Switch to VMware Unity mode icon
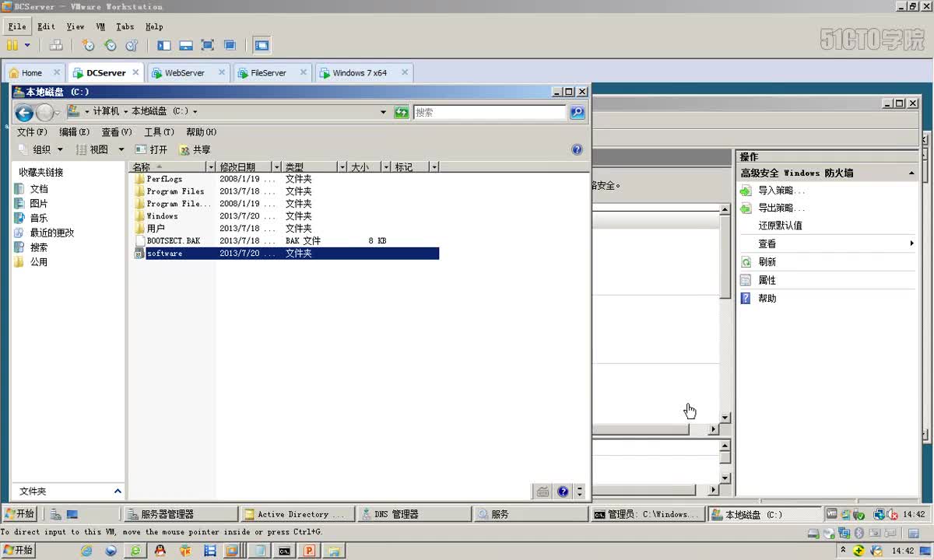Viewport: 934px width, 560px height. coord(230,45)
